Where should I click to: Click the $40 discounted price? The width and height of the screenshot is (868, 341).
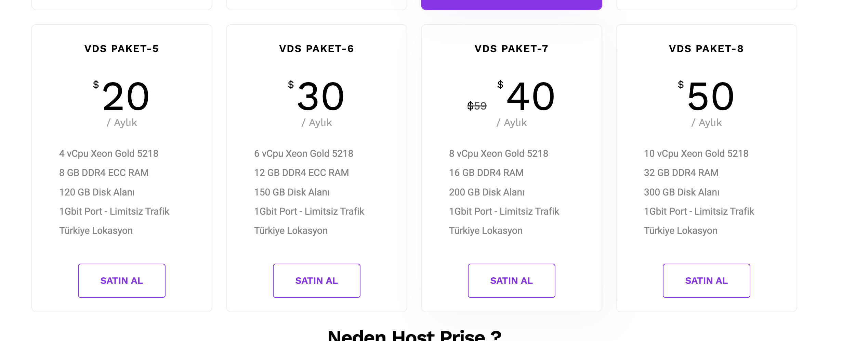[x=526, y=96]
